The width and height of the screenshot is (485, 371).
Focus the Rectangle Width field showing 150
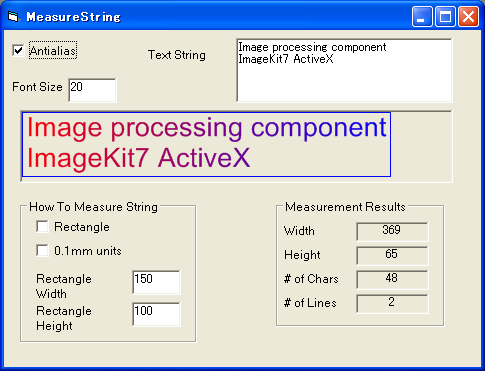(x=156, y=282)
